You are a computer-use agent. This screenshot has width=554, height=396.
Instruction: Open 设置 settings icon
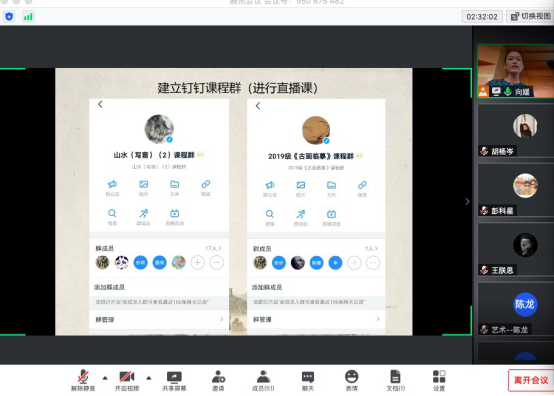tap(439, 380)
